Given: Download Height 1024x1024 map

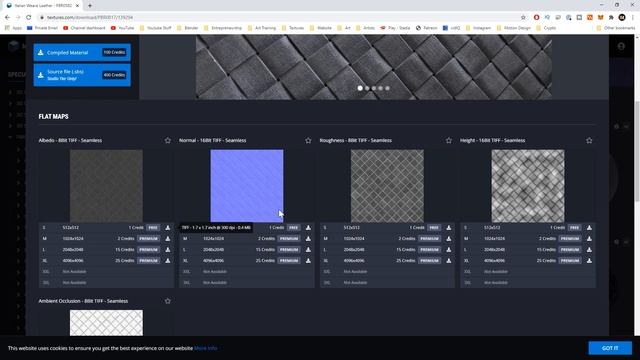Looking at the screenshot, I should 589,239.
